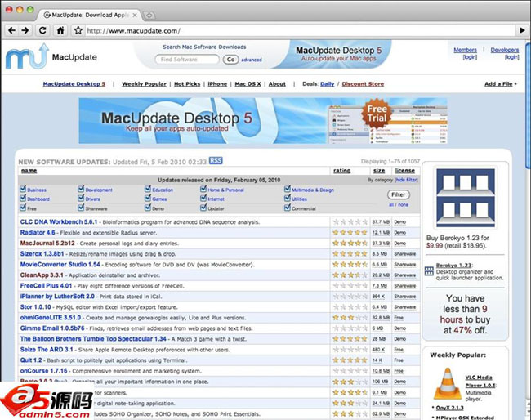Toggle the Games checkbox
The image size is (531, 420).
[148, 198]
